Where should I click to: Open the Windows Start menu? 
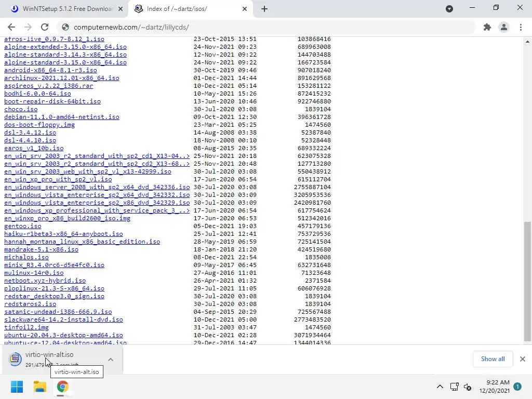click(x=17, y=387)
